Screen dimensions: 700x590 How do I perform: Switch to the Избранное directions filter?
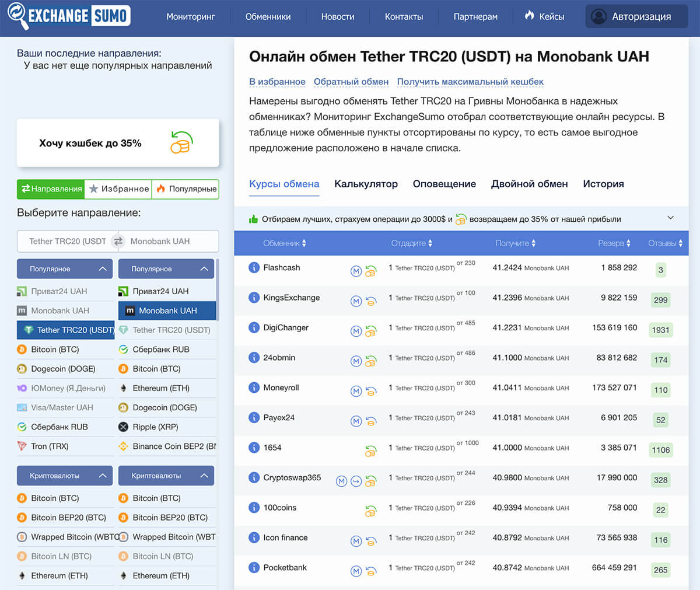coord(118,189)
